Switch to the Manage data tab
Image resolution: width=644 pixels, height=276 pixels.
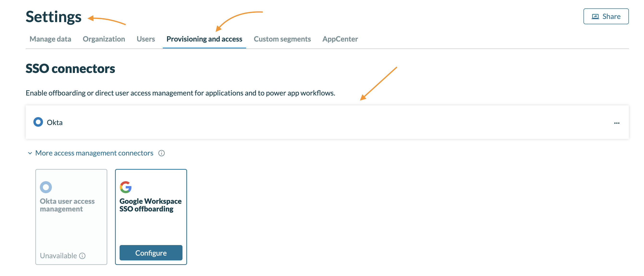50,39
